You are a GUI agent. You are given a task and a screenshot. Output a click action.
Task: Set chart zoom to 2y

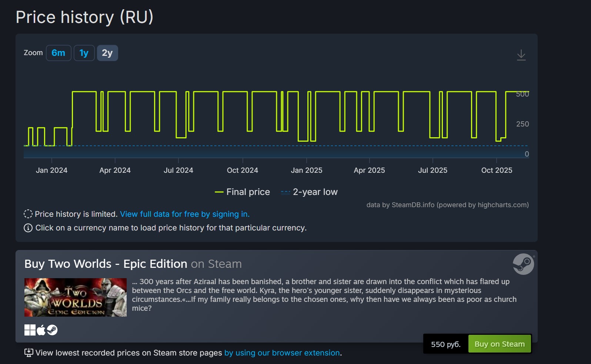click(x=107, y=53)
